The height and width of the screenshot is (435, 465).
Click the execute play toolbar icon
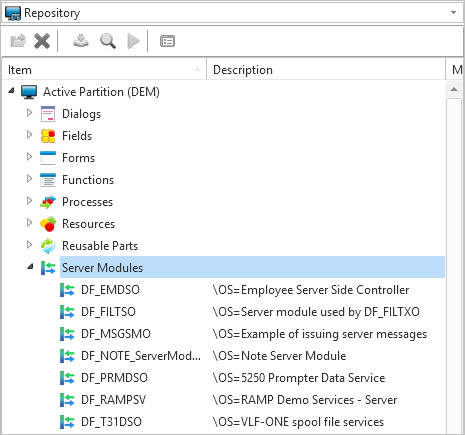point(134,41)
